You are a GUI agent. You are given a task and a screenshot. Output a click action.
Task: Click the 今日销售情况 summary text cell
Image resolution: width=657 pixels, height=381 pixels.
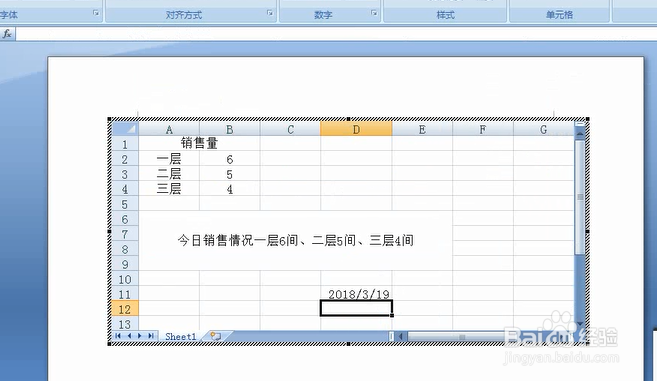click(295, 241)
